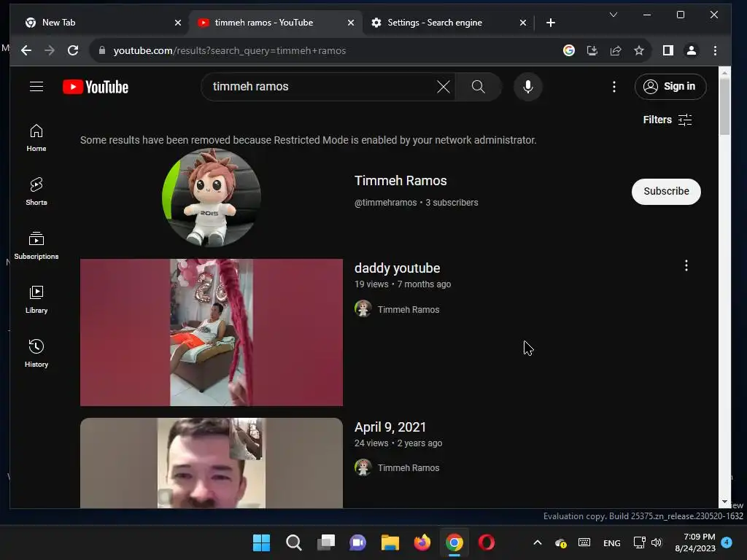Subscribe to Timmeh Ramos channel
The width and height of the screenshot is (747, 560).
666,192
